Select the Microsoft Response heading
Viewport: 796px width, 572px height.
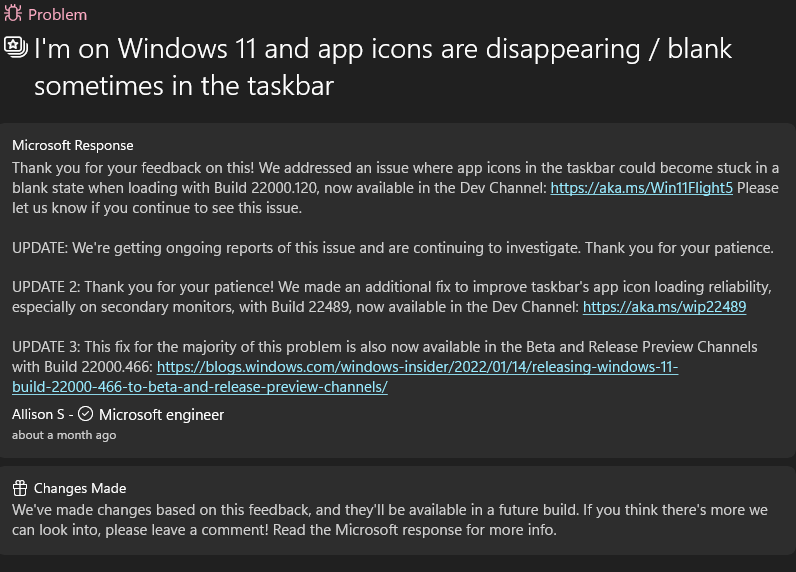tap(73, 146)
